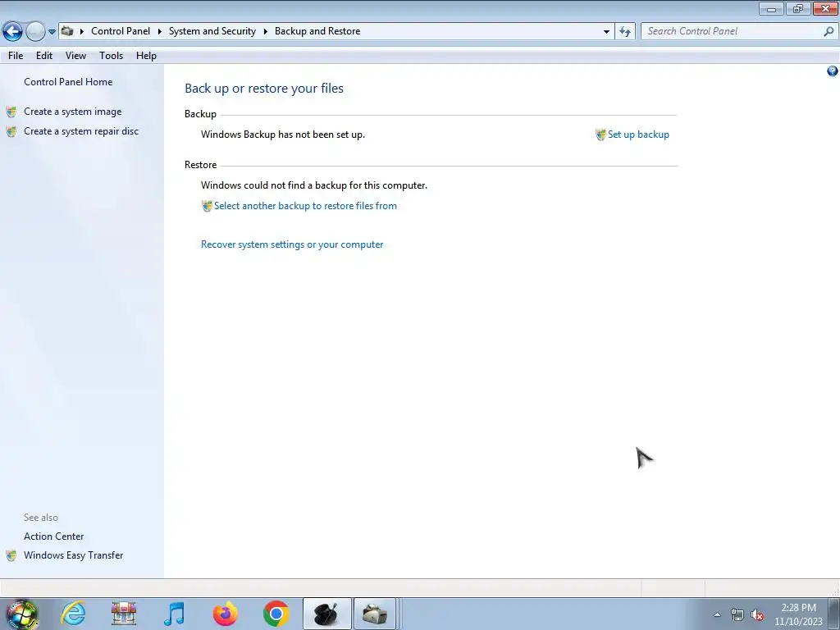
Task: Open the blue help question mark icon
Action: [x=832, y=71]
